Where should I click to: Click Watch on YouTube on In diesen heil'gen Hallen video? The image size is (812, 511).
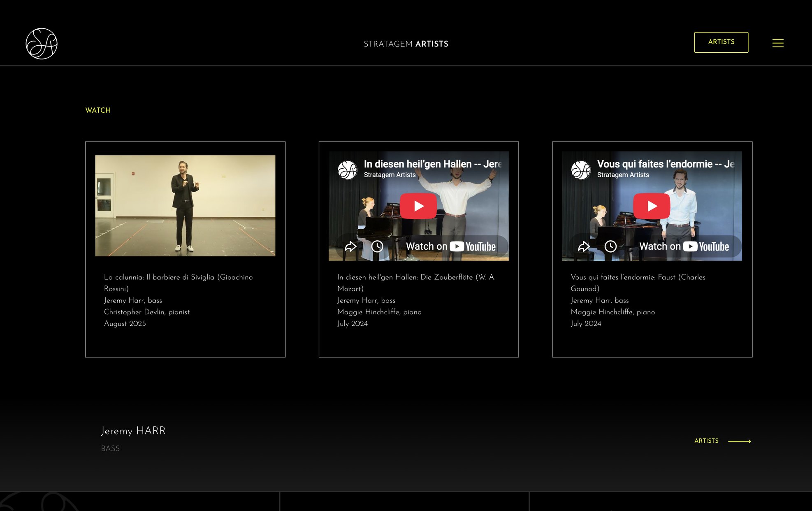451,246
